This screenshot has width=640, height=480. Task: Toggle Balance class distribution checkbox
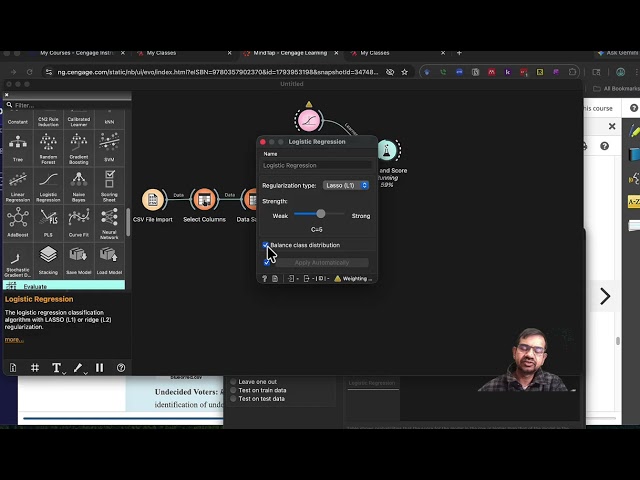click(x=266, y=245)
